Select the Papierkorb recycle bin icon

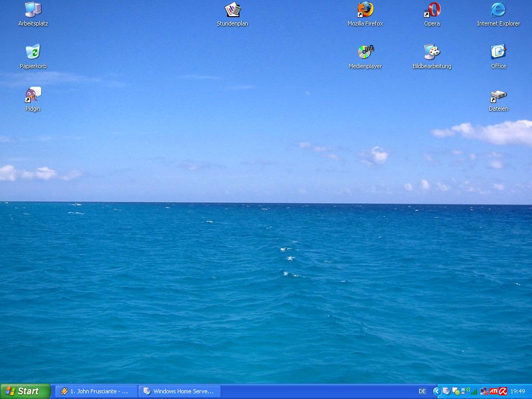tap(33, 53)
